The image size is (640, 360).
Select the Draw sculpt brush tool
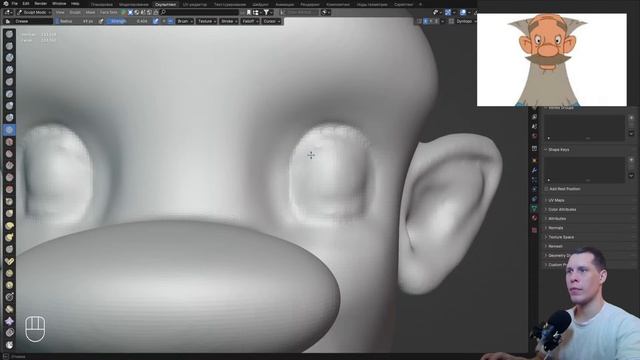point(9,34)
